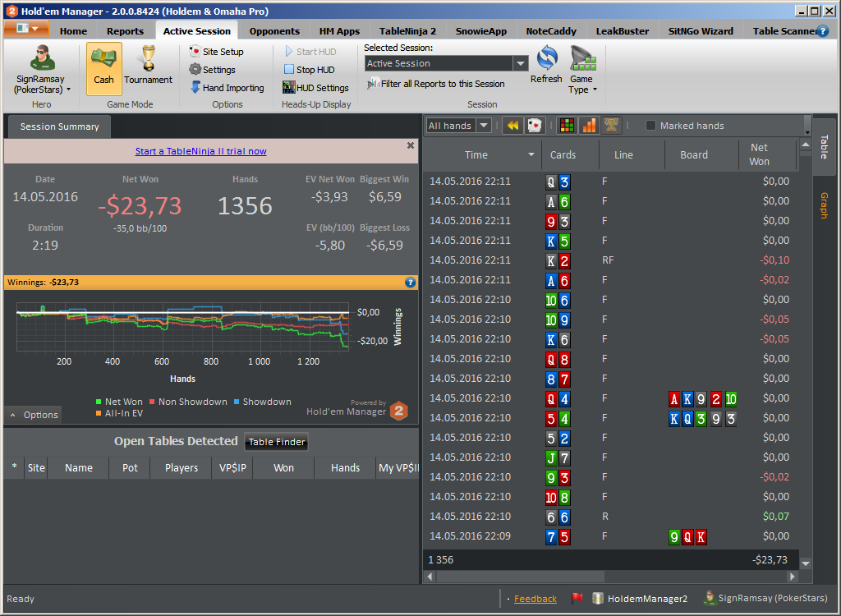Open the TableNinja 2 tab
841x616 pixels.
pyautogui.click(x=407, y=31)
